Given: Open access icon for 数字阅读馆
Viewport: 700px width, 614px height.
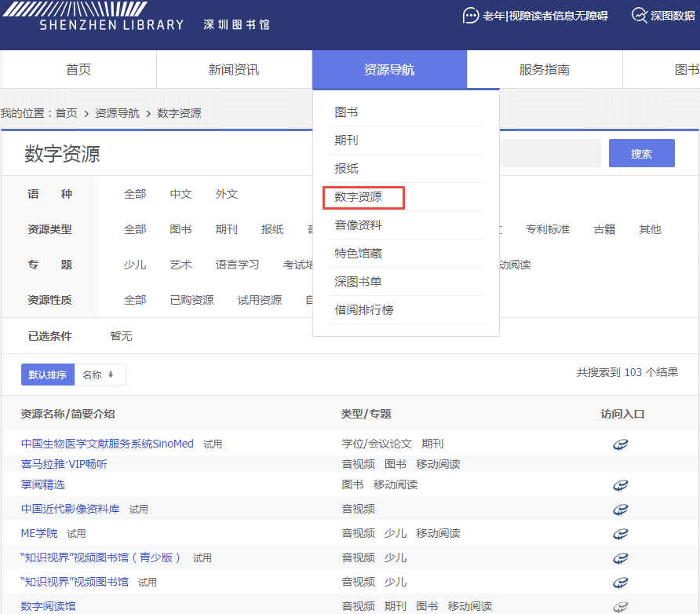Looking at the screenshot, I should (620, 606).
